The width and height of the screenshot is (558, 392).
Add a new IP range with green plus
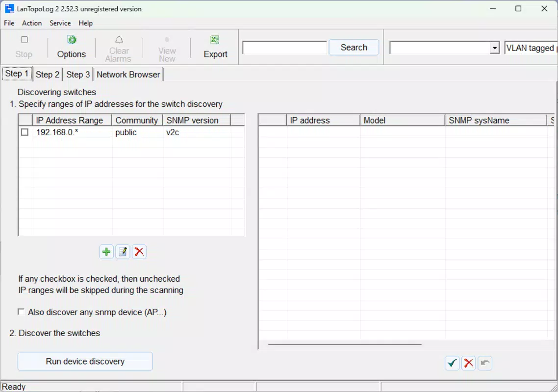pos(106,252)
